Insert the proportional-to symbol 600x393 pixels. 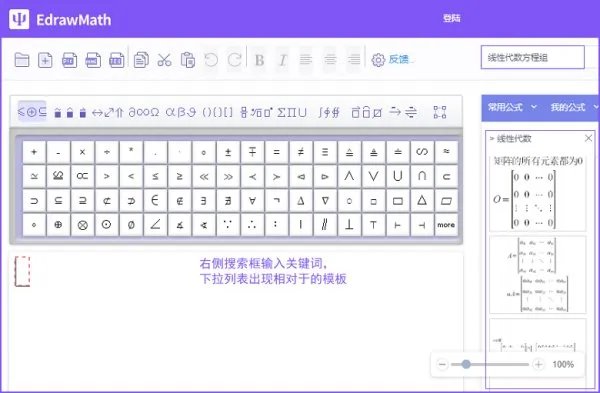tap(82, 176)
